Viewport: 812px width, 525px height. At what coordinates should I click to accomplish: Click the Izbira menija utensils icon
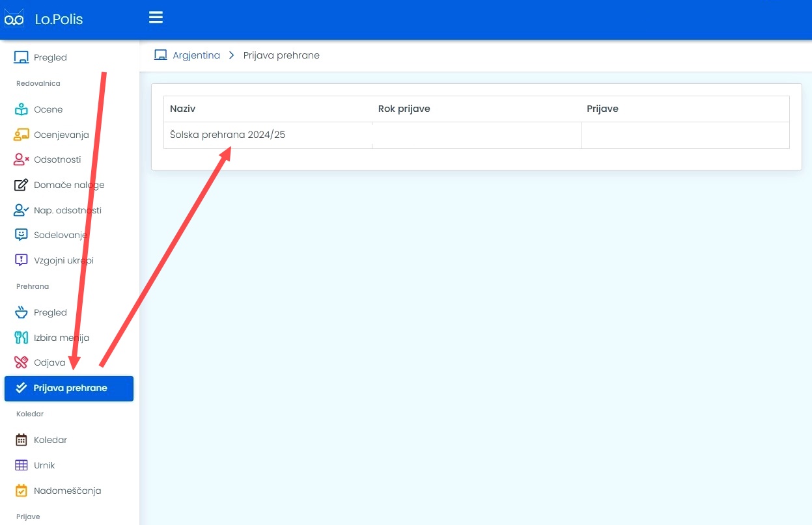(21, 338)
